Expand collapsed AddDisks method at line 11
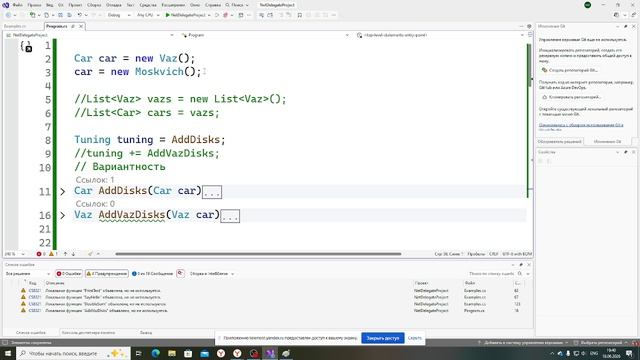 point(62,191)
